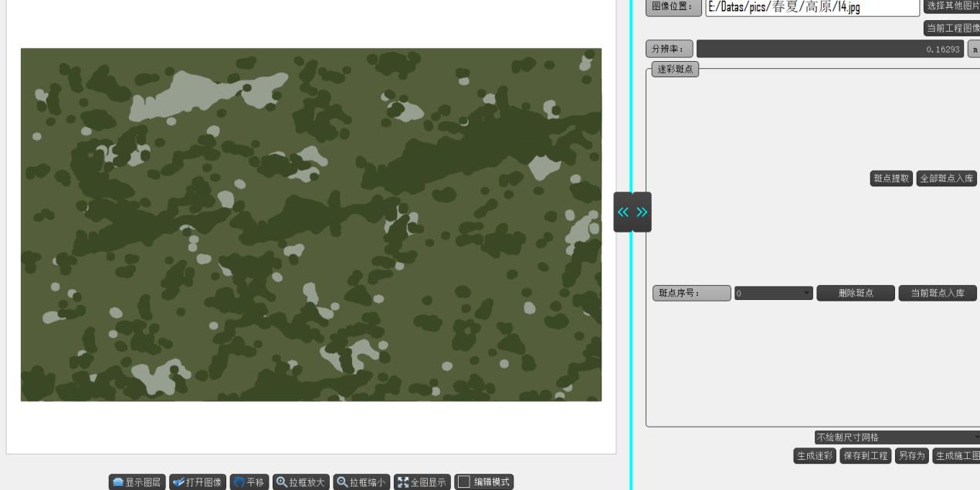
Task: Click the 选择其他图片 button
Action: (951, 7)
